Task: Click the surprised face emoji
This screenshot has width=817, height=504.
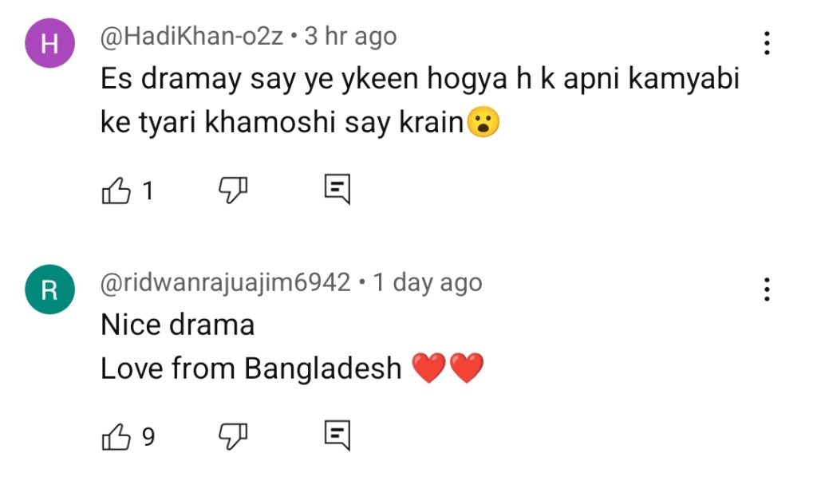Action: click(x=483, y=124)
